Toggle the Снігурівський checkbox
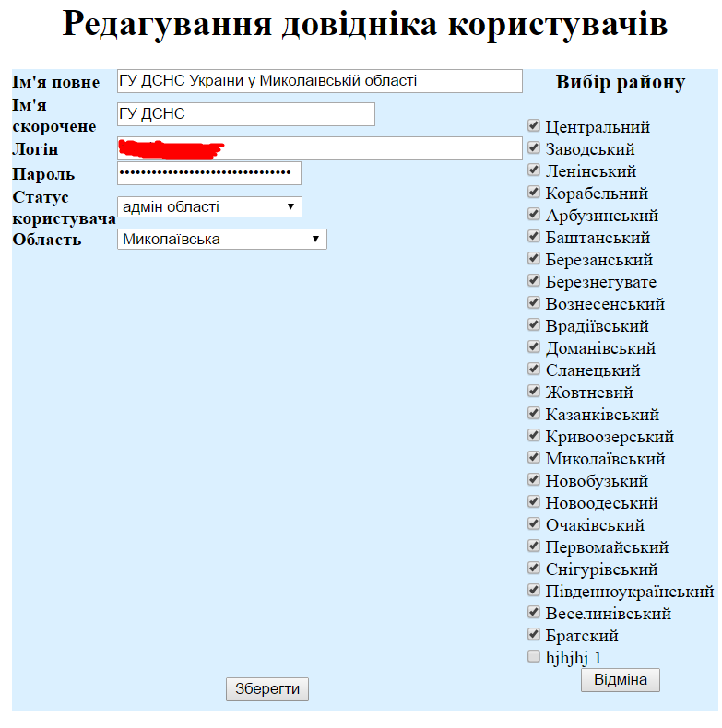Screen dimensions: 722x728 pyautogui.click(x=533, y=569)
